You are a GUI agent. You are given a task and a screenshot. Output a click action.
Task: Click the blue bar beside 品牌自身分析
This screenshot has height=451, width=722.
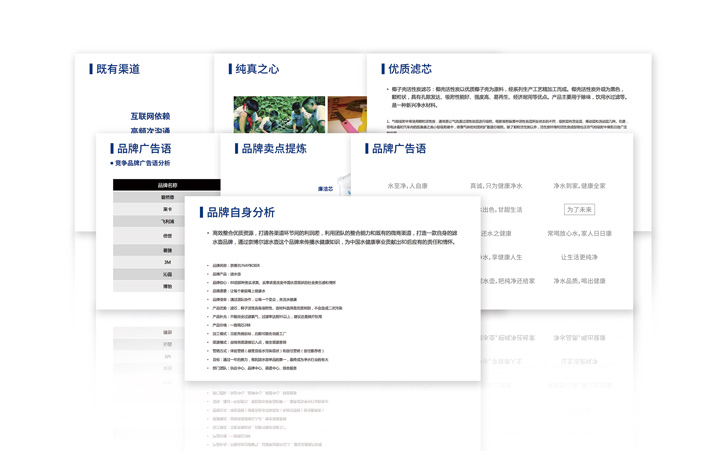(201, 212)
